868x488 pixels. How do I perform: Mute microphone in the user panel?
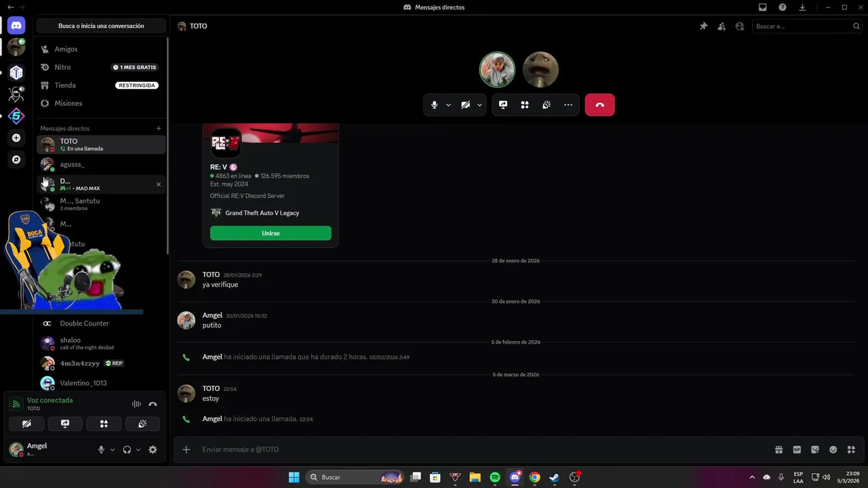[101, 449]
